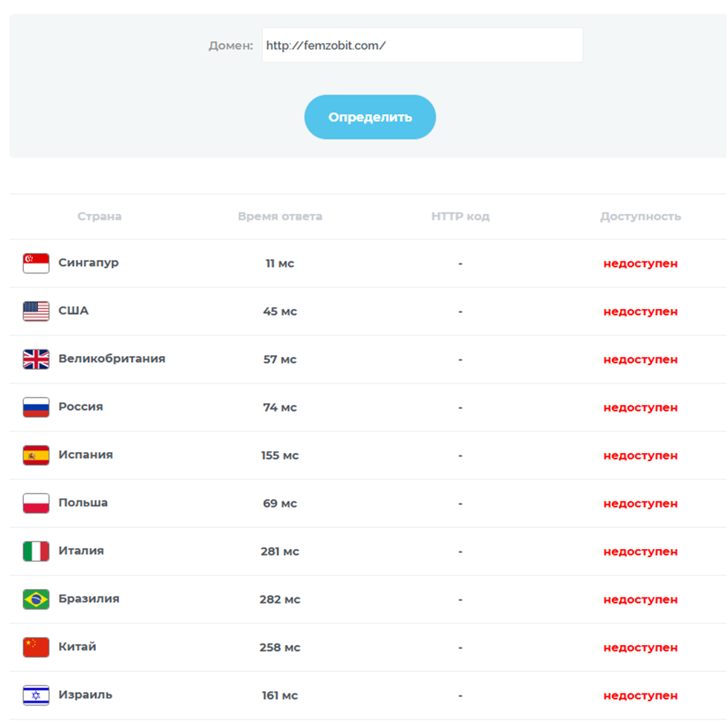Click the HTTP код column header
The image size is (728, 724).
tap(460, 217)
